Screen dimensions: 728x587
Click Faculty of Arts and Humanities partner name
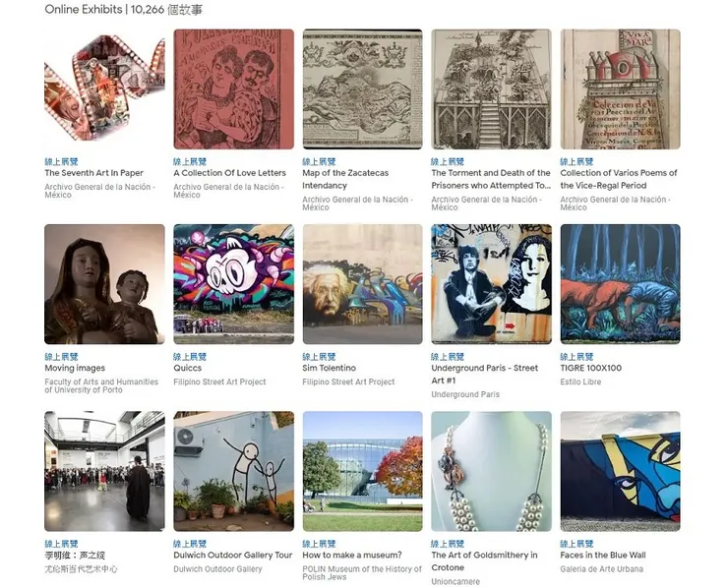101,385
